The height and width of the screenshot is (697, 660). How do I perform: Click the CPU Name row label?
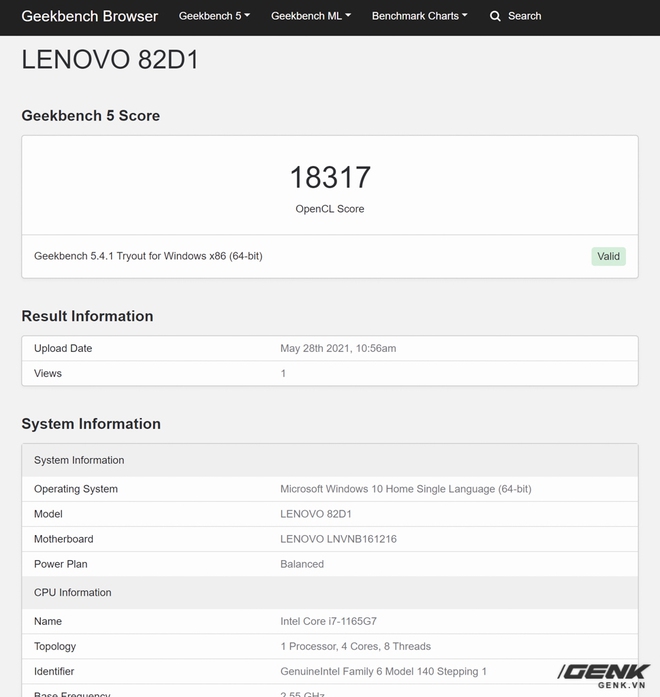click(48, 621)
